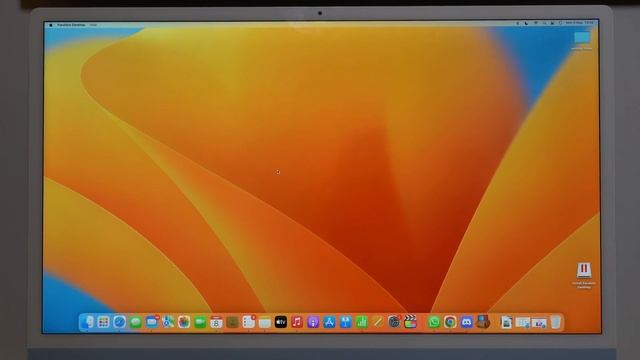Open the Numbers app

click(x=362, y=322)
